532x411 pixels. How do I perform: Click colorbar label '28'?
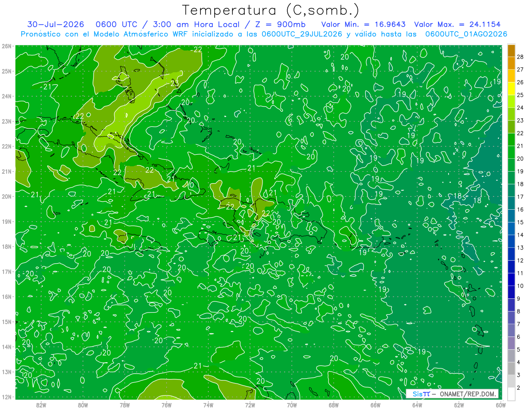click(x=520, y=57)
